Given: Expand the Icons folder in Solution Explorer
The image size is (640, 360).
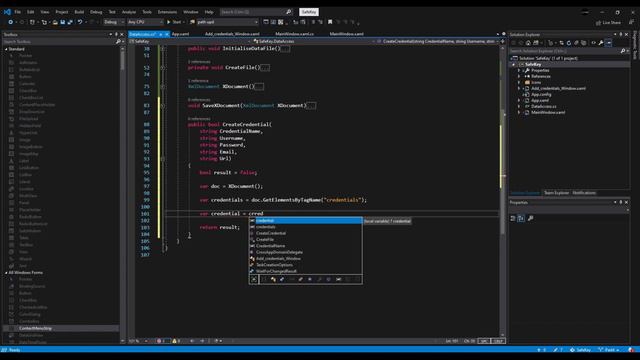Looking at the screenshot, I should [519, 82].
